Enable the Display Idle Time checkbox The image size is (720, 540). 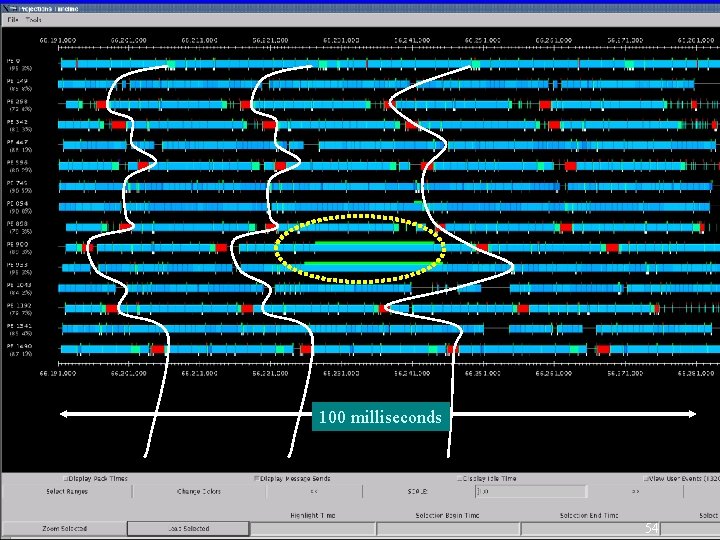459,478
